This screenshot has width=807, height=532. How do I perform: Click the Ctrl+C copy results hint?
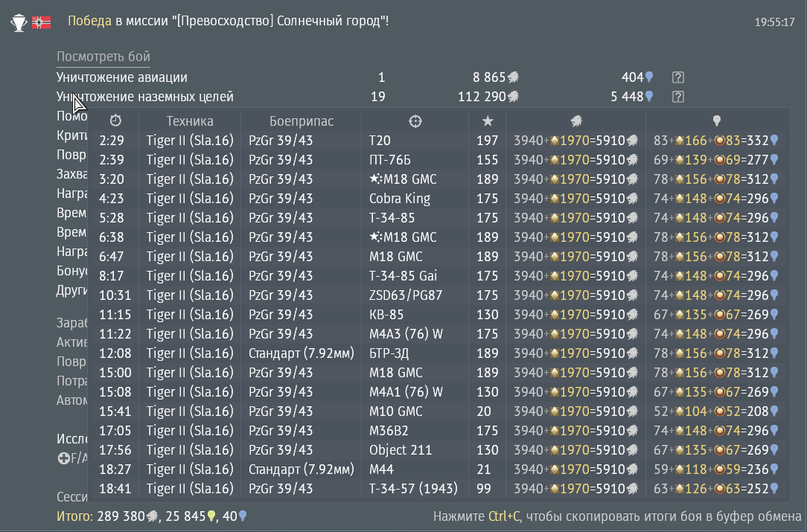click(x=616, y=516)
